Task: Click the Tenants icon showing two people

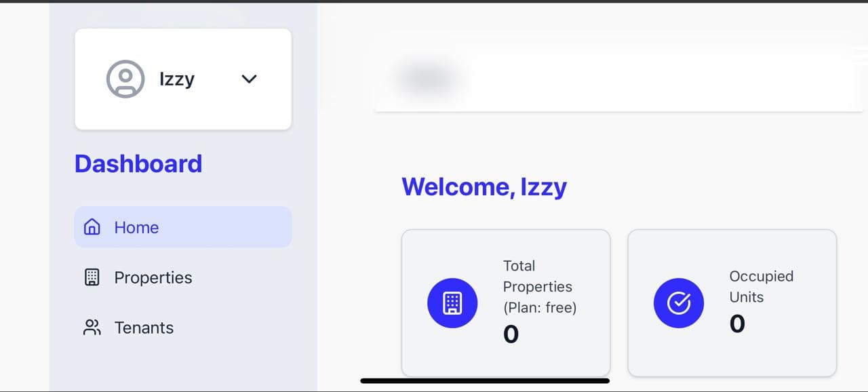Action: coord(92,327)
